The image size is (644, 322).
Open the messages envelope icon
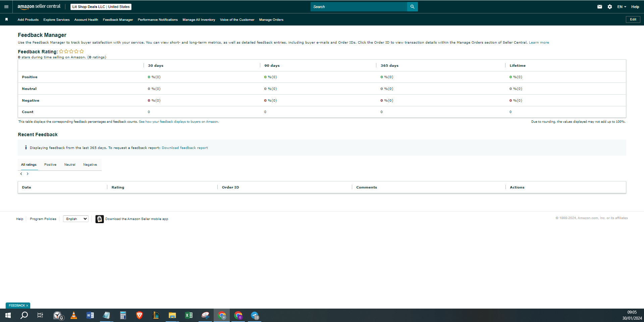[600, 7]
